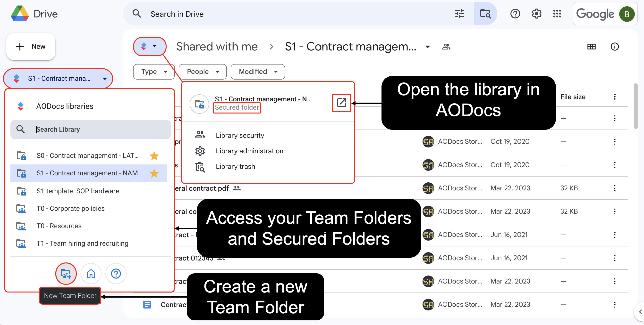Click the AODocs help icon in libraries panel
The height and width of the screenshot is (325, 644).
tap(116, 274)
